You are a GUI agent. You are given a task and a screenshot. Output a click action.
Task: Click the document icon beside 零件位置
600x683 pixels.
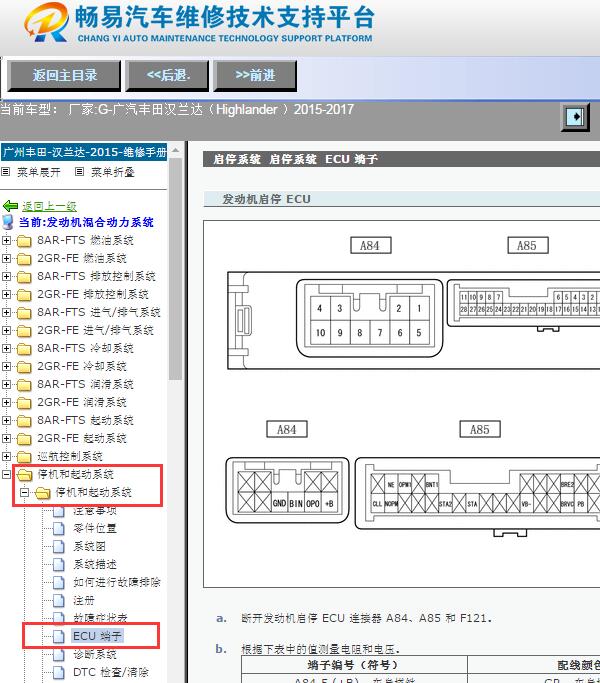point(59,529)
